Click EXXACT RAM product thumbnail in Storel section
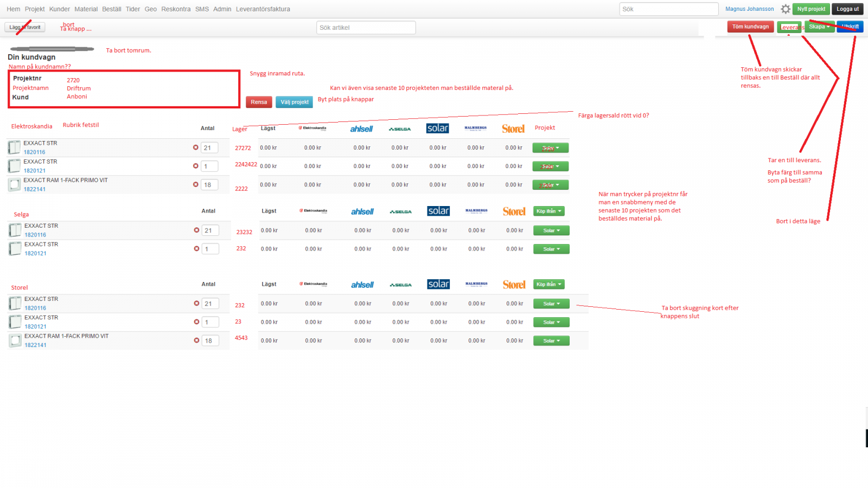The width and height of the screenshot is (868, 488). tap(15, 341)
